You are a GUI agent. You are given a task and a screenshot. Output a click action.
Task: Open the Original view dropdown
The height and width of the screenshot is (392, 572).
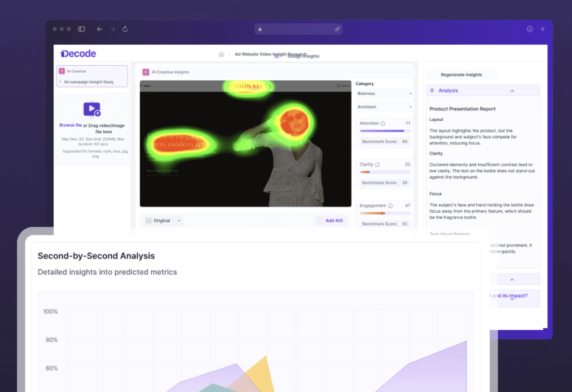tap(163, 220)
